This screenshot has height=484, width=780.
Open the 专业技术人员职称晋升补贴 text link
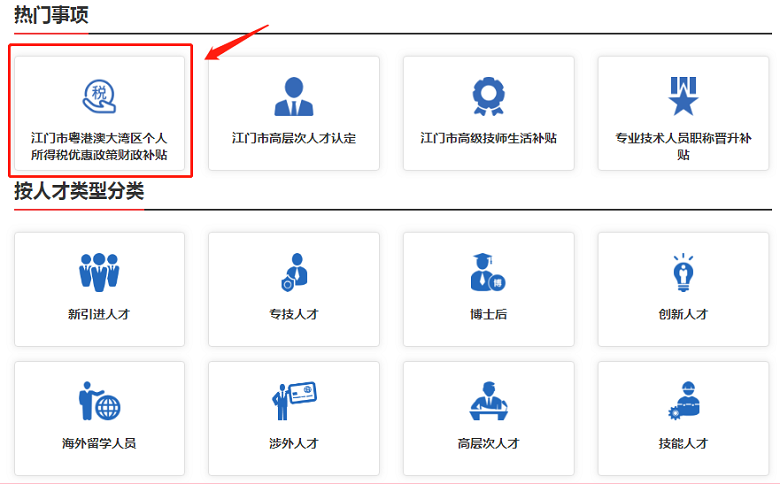point(683,146)
